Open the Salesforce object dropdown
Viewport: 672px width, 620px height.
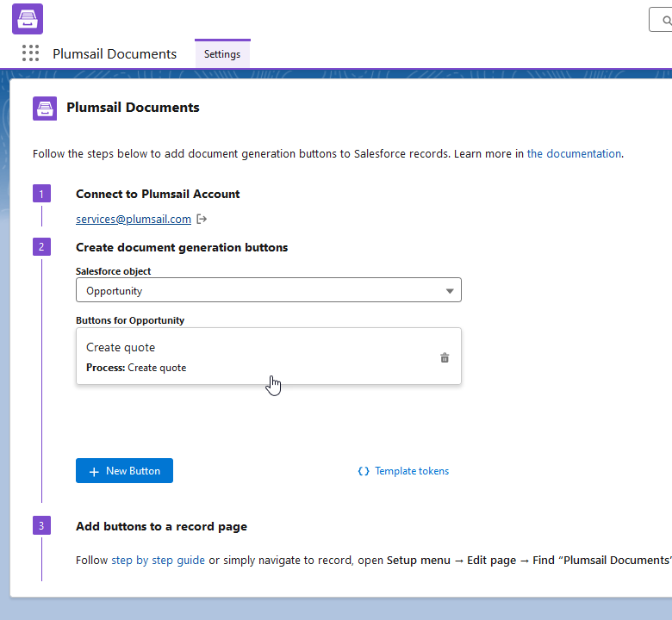tap(268, 290)
